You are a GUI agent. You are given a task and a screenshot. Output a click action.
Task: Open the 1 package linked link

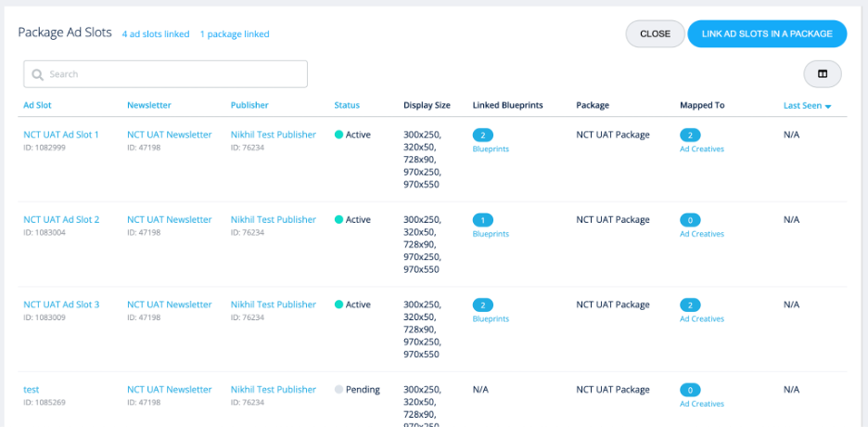pos(235,34)
